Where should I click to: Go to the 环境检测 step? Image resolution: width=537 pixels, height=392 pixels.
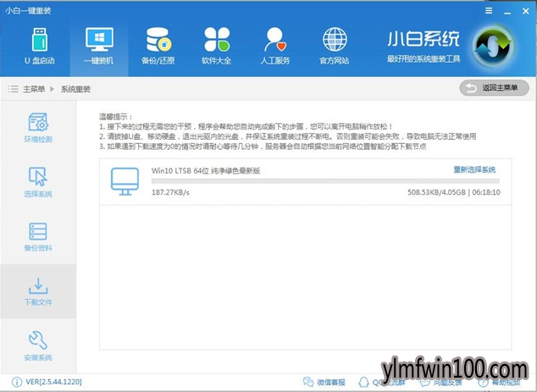(38, 128)
